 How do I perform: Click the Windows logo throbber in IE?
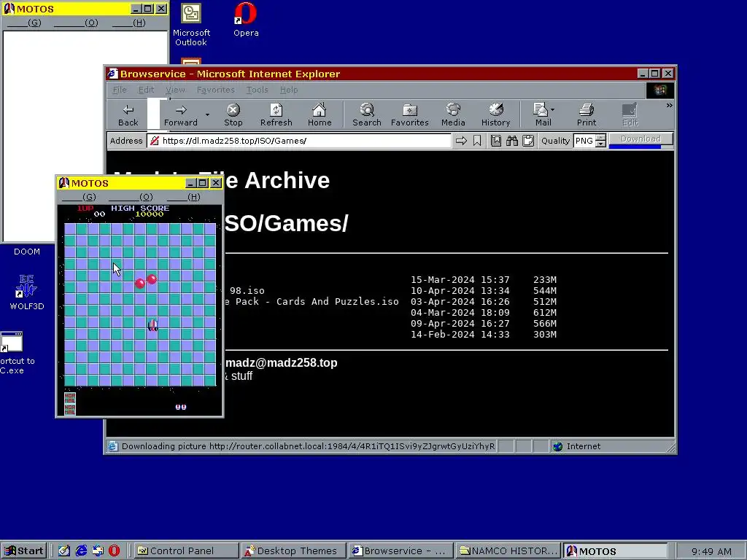[x=659, y=90]
